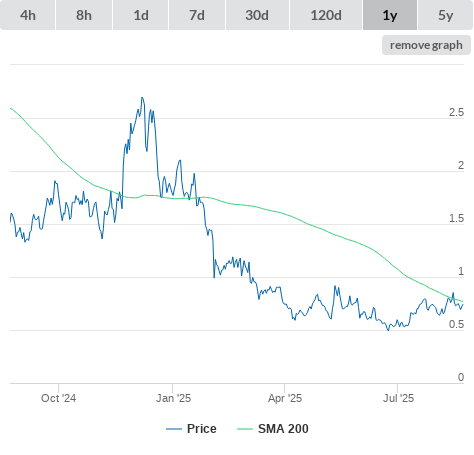Open the 30d time range view
The height and width of the screenshot is (455, 474).
257,15
